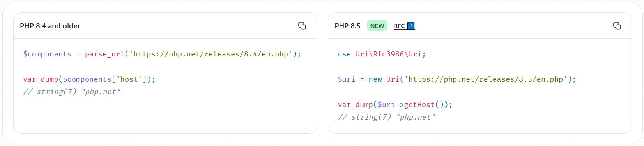Click the right panel's '// string(7) "php.net"' comment
The width and height of the screenshot is (644, 146).
387,117
